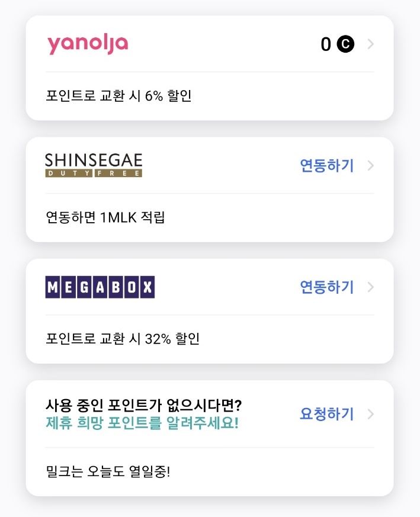Tap text 밀크는 오늘도 열일중!
The height and width of the screenshot is (517, 420).
point(108,471)
